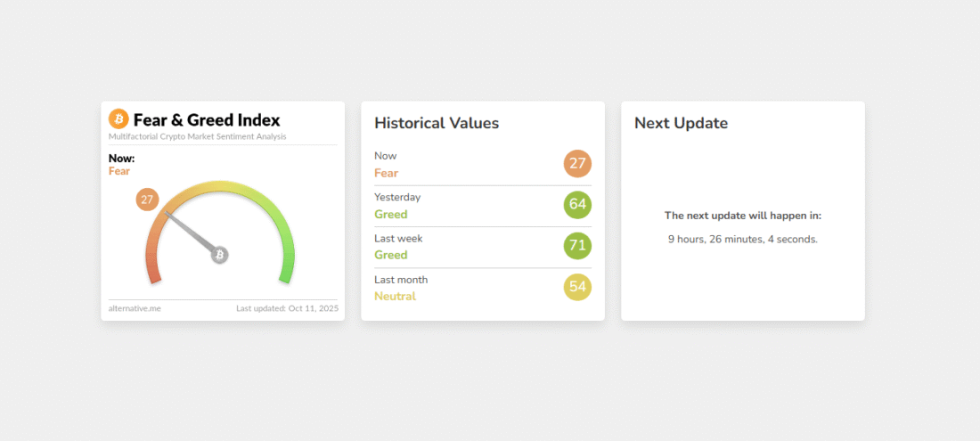
Task: Select the Yesterday label in the history list
Action: [x=397, y=197]
